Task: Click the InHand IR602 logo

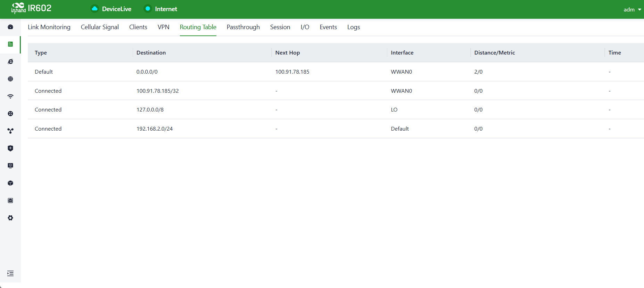Action: pyautogui.click(x=31, y=8)
